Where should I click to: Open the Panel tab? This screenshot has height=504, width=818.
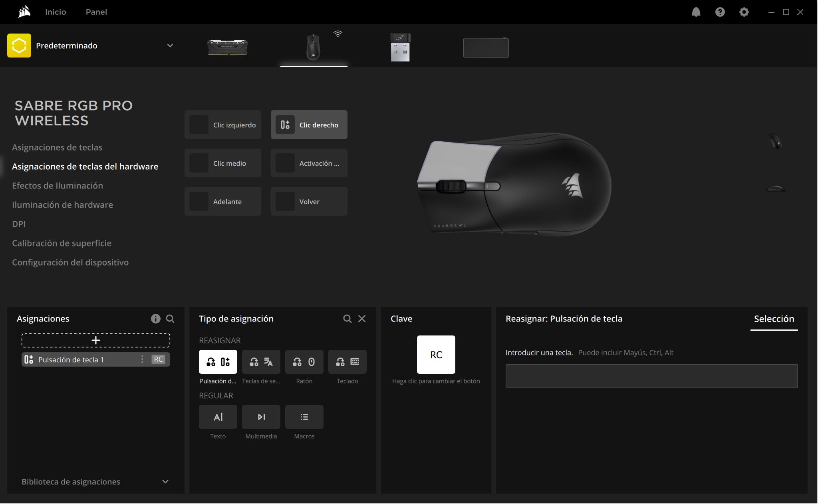[96, 12]
